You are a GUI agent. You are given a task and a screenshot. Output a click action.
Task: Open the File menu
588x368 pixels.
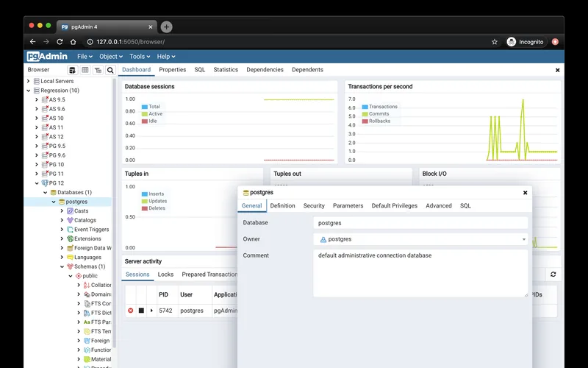(85, 57)
